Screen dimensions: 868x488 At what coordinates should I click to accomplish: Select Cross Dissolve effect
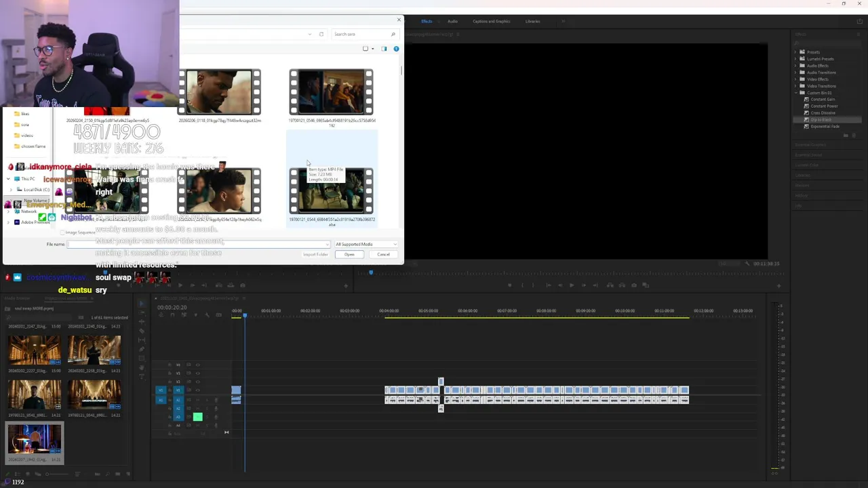[x=823, y=113]
